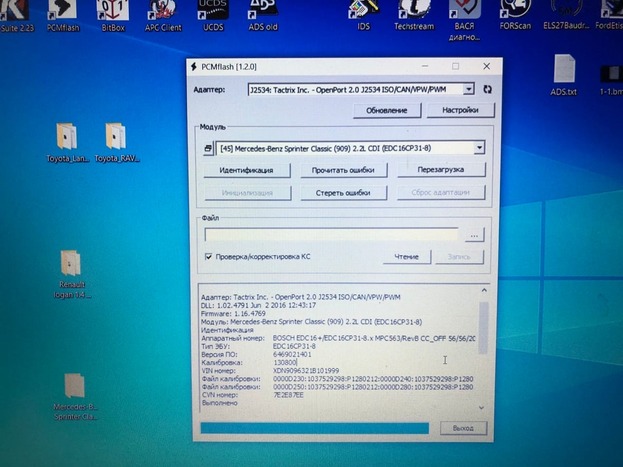Click the module list icon beside dropdown
The width and height of the screenshot is (623, 467).
click(x=209, y=148)
